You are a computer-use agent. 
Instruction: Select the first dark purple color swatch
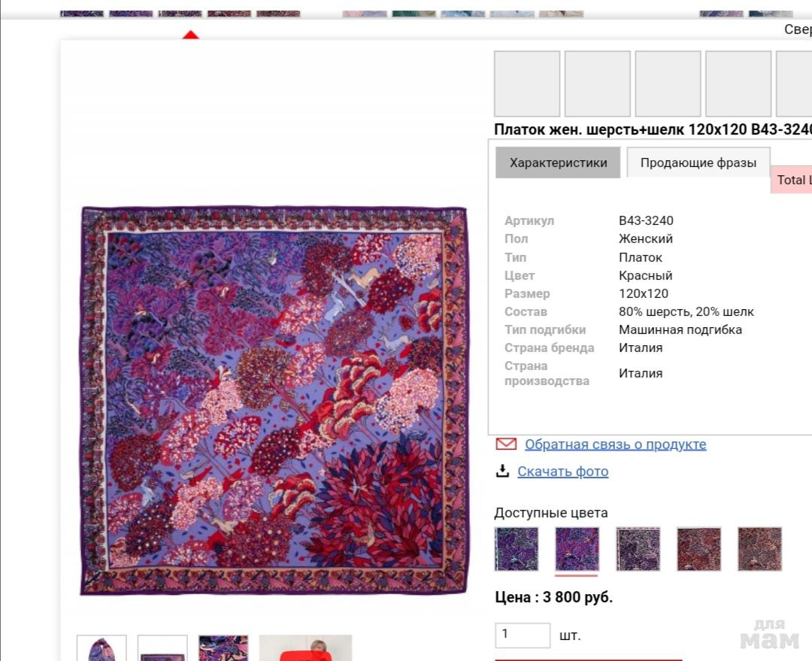pos(517,549)
